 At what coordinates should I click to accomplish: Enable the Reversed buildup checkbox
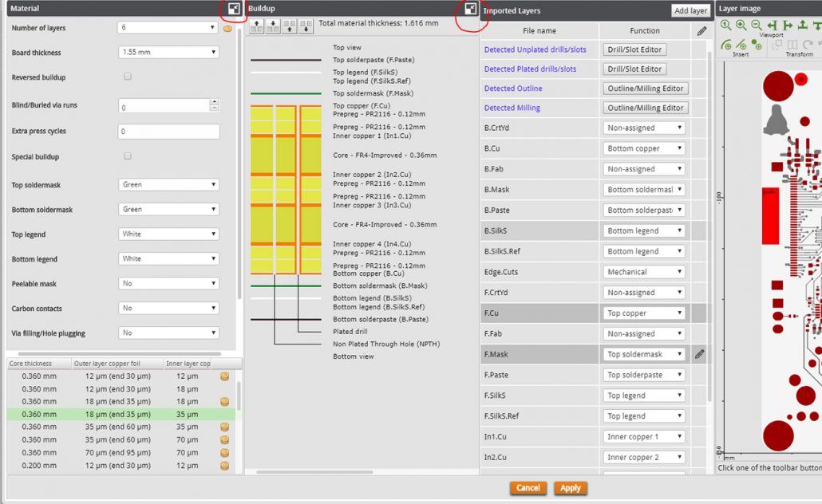(128, 77)
